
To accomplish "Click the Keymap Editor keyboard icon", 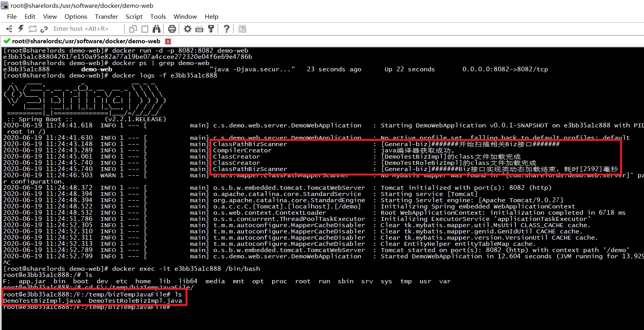I will (x=199, y=29).
